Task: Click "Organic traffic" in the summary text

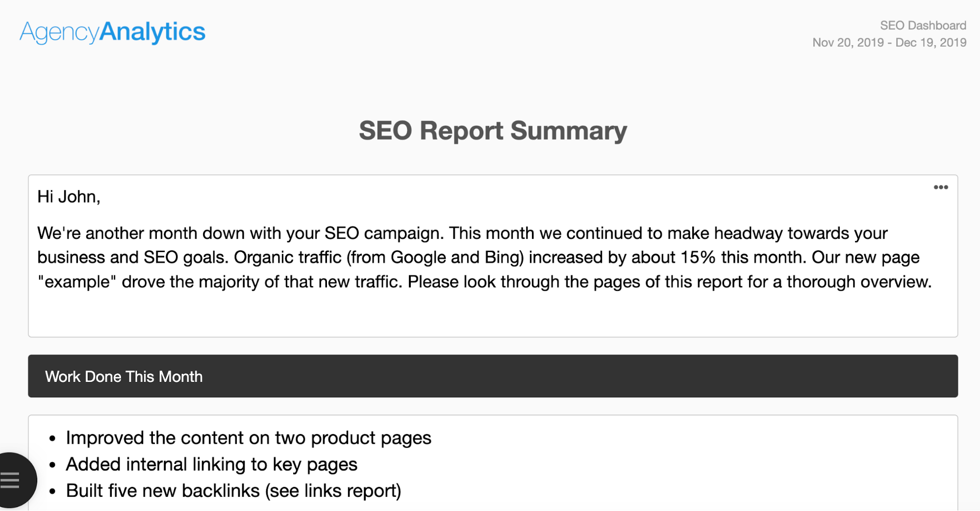Action: (287, 257)
